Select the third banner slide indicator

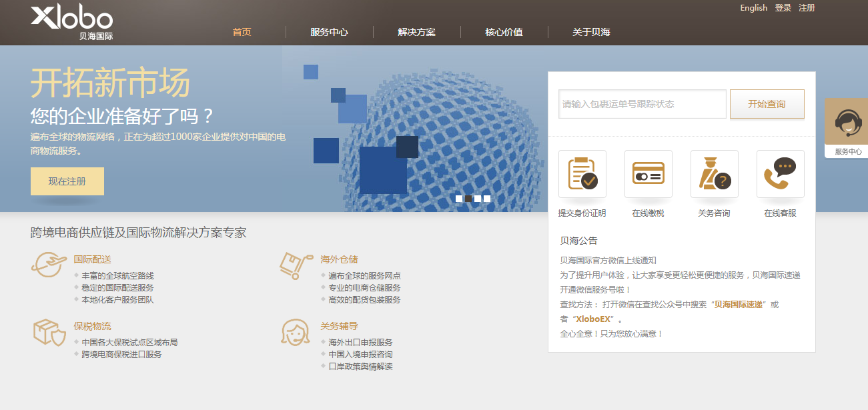[x=478, y=199]
